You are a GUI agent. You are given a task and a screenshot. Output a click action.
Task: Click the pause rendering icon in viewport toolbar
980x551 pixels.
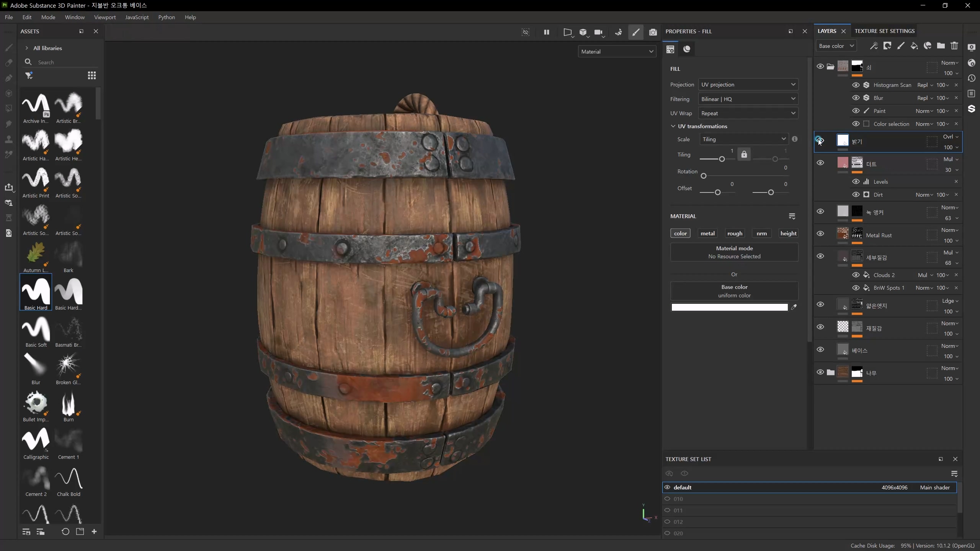point(546,32)
